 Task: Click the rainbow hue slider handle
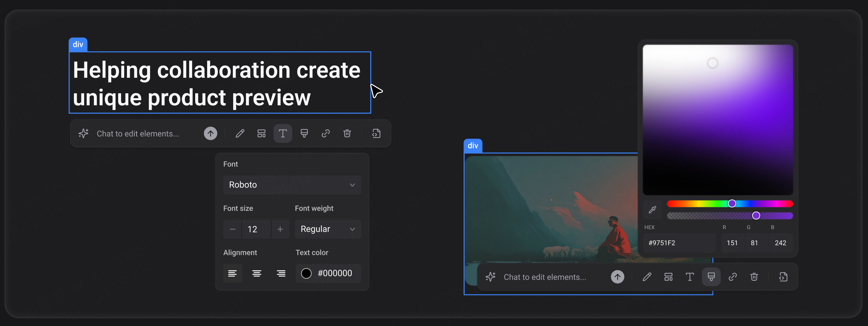pos(732,203)
